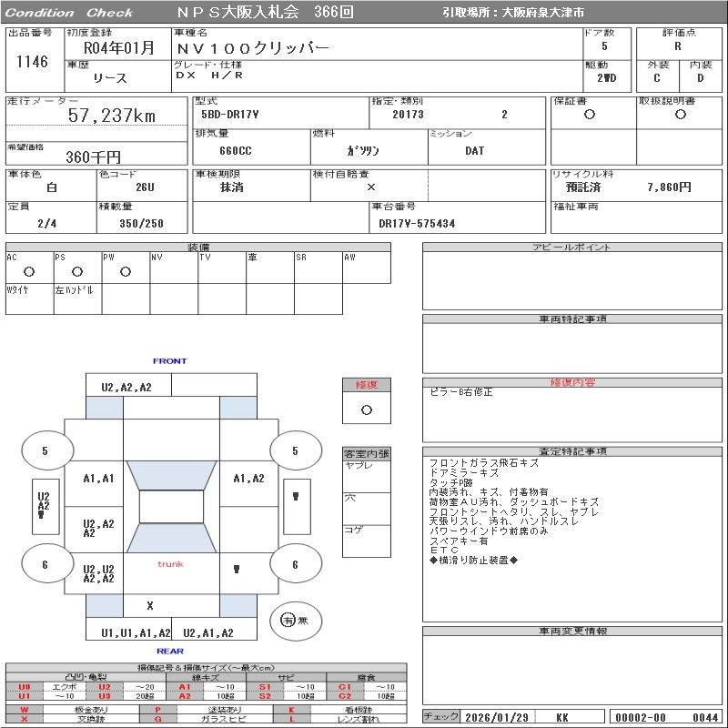Click the chassis number DR17V-575434
This screenshot has width=728, height=728.
click(x=417, y=223)
